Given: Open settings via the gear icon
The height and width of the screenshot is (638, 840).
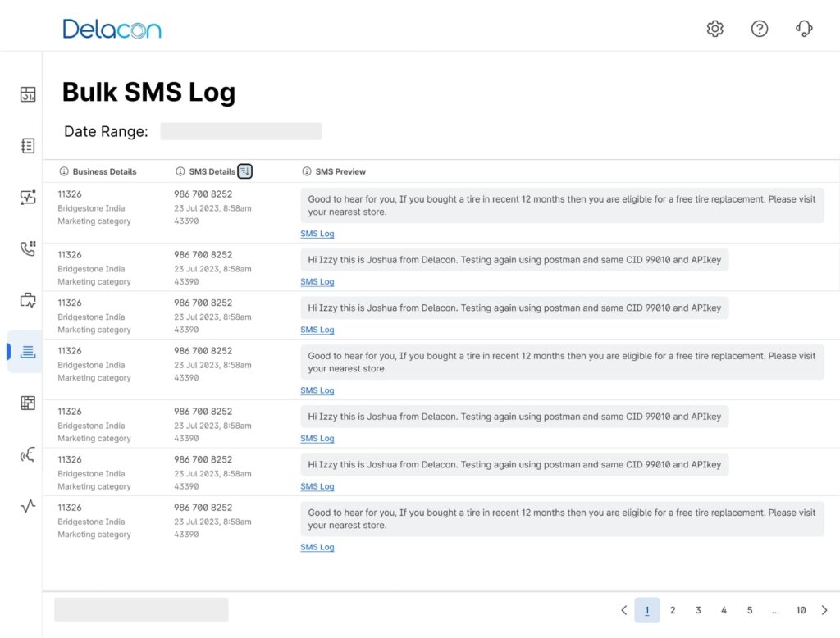Looking at the screenshot, I should click(x=715, y=29).
